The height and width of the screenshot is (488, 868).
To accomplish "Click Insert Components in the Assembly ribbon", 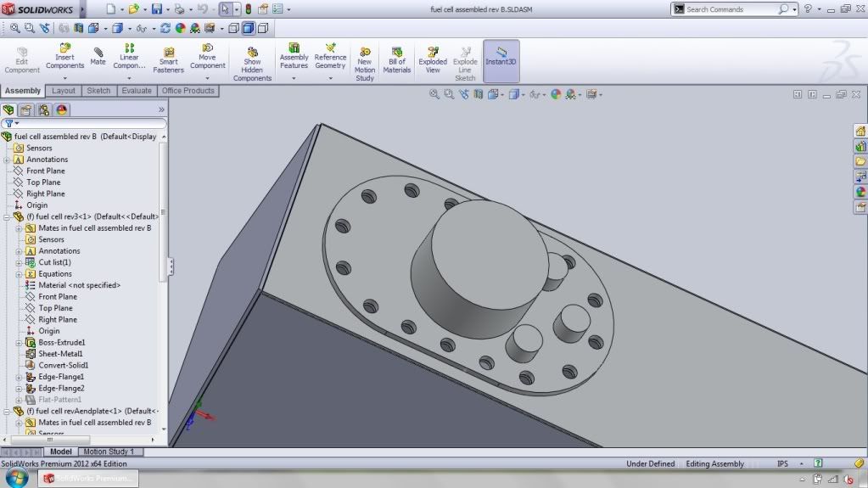I will click(x=64, y=56).
